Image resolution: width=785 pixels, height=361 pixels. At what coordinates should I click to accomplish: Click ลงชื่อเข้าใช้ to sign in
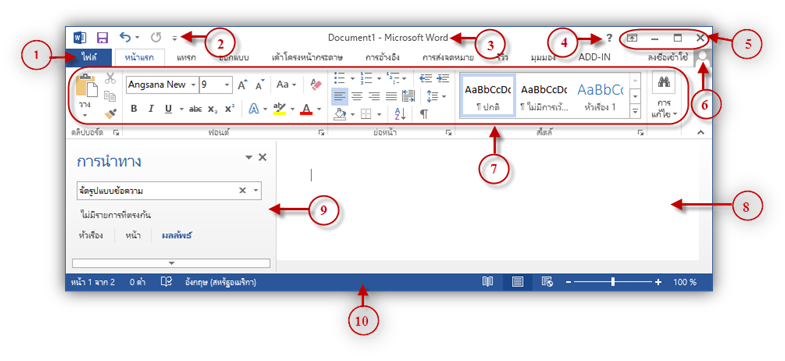pyautogui.click(x=667, y=58)
